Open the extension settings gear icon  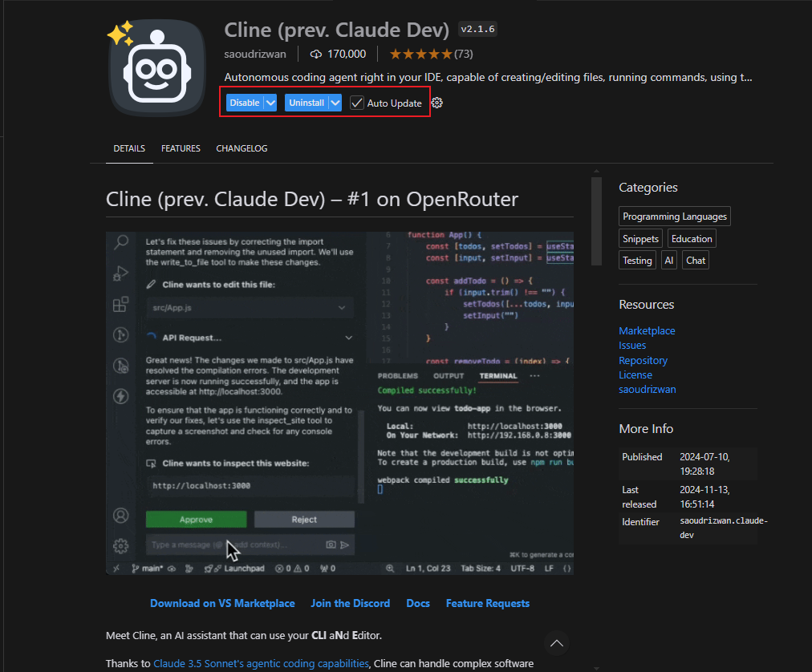coord(437,103)
